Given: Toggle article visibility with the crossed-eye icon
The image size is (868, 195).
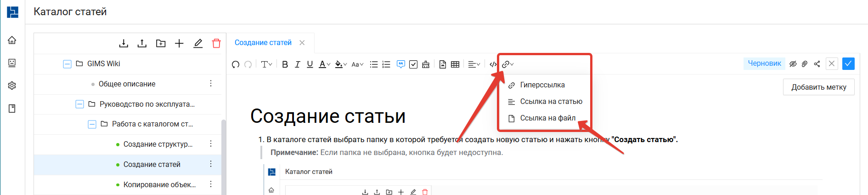Looking at the screenshot, I should coord(793,64).
